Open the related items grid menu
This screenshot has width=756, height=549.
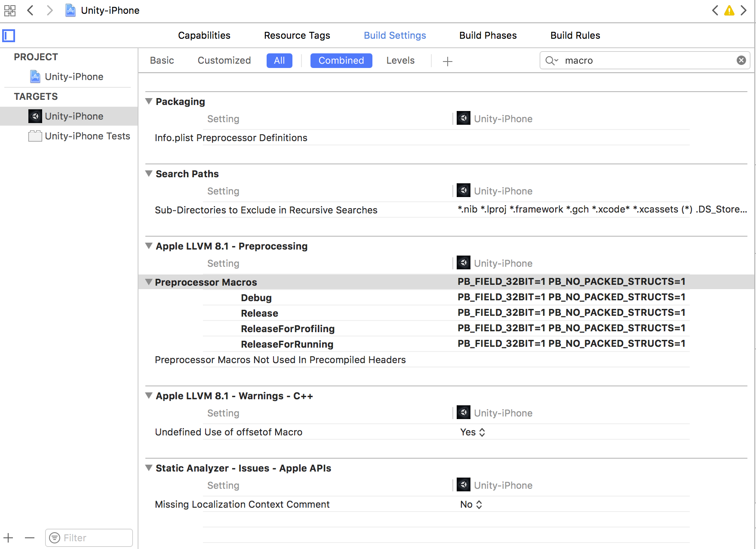(9, 10)
